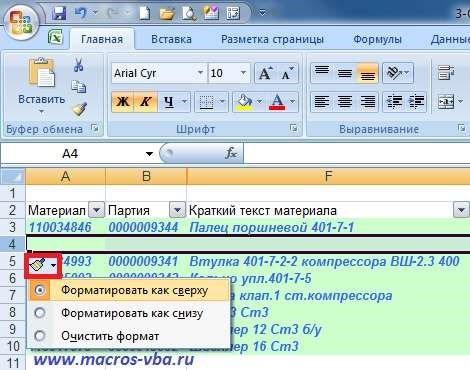Switch to Вставка tab
The width and height of the screenshot is (470, 370).
pyautogui.click(x=171, y=39)
